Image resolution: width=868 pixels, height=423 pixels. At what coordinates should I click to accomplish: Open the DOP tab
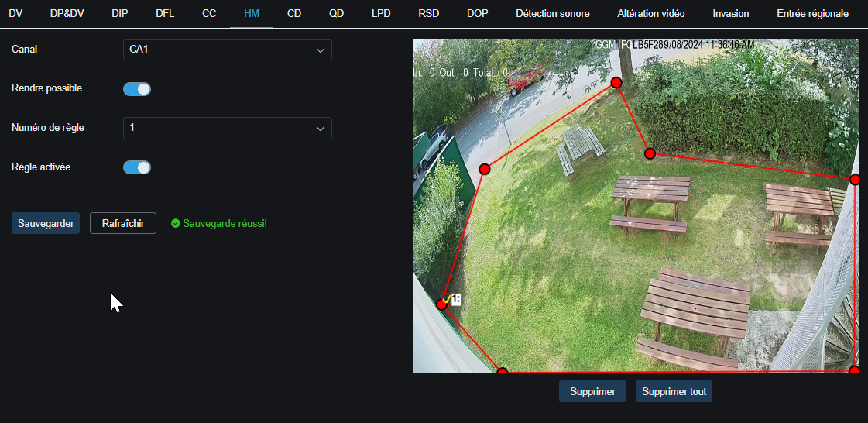(477, 14)
